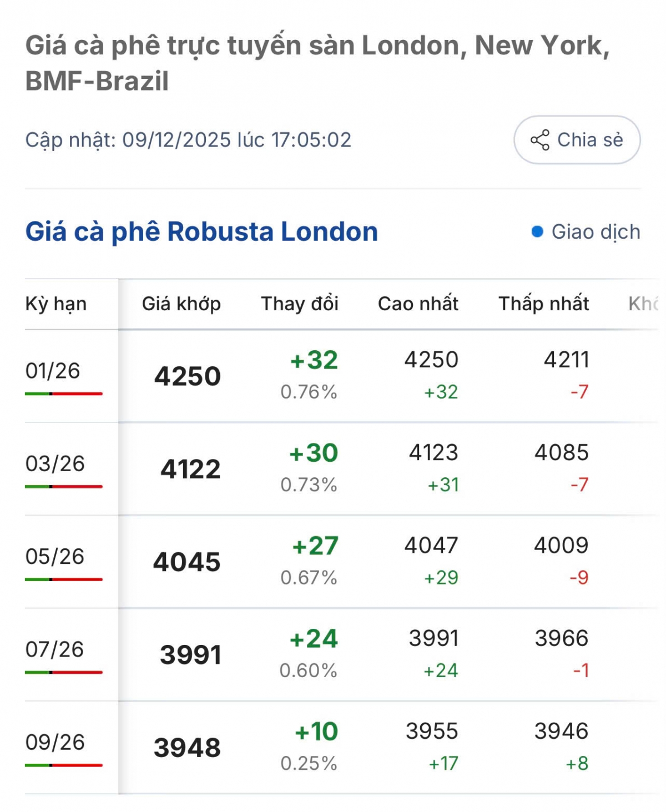Click the 3948 matched price for 09/26
Screen dimensions: 666x812
(187, 748)
